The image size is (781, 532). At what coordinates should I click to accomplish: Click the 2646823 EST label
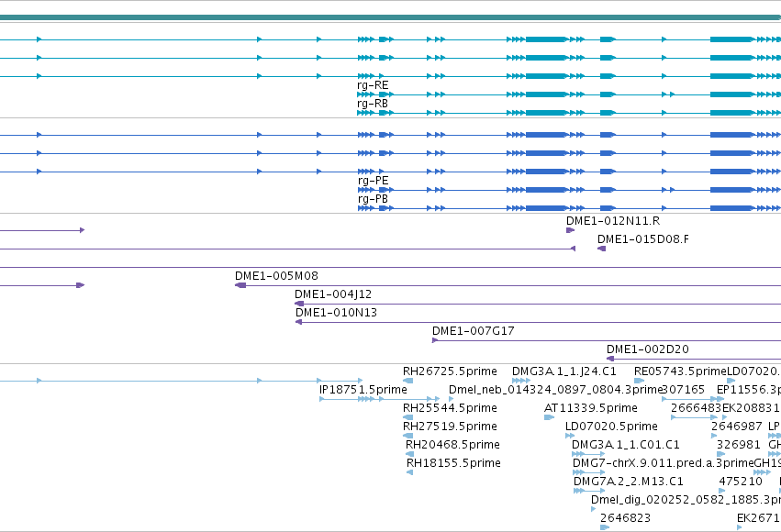pyautogui.click(x=626, y=518)
